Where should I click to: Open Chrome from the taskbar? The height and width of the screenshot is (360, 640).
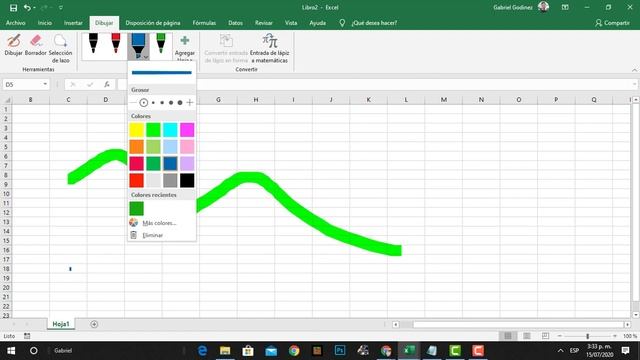pos(294,351)
